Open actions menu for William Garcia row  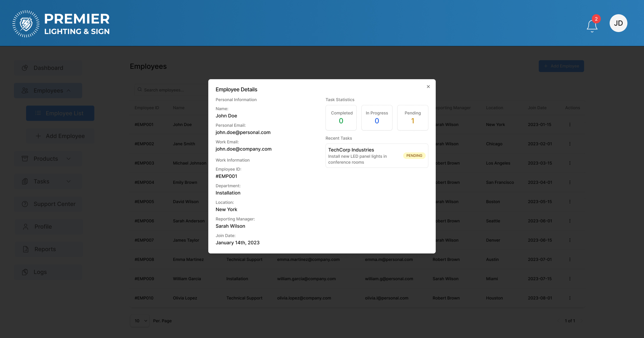[570, 279]
